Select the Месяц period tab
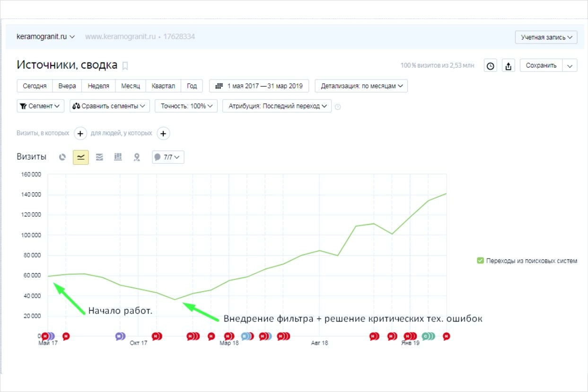Viewport: 588px width, 392px height. point(131,86)
